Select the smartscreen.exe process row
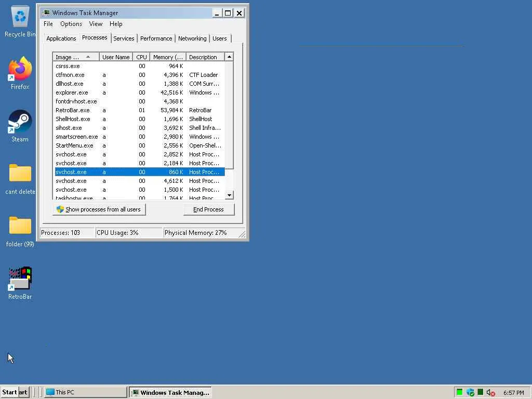The width and height of the screenshot is (532, 399). (139, 137)
